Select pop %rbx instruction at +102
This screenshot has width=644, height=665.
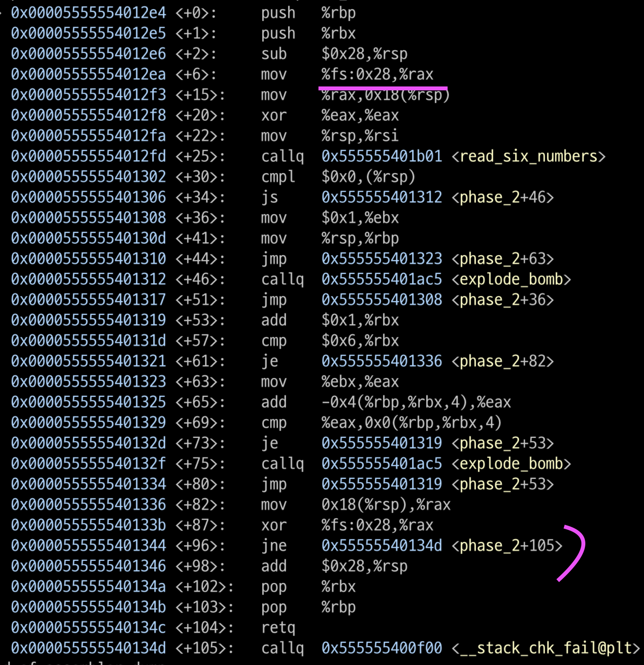click(x=308, y=587)
